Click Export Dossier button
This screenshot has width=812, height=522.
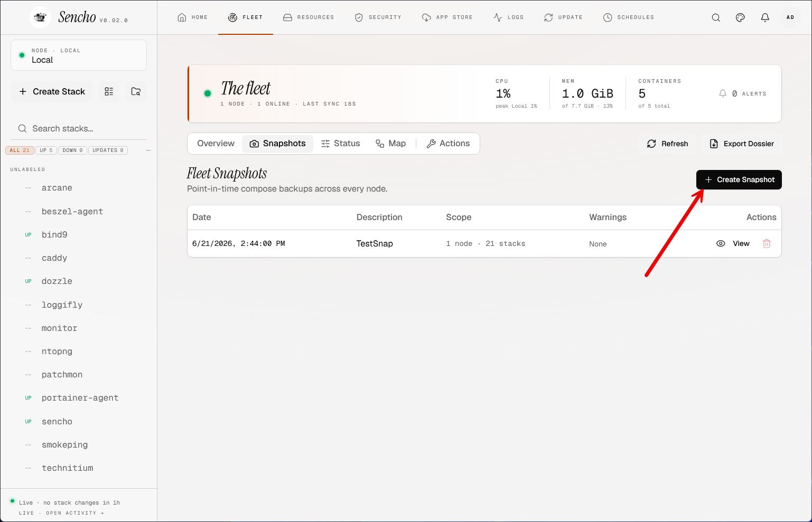pyautogui.click(x=741, y=144)
